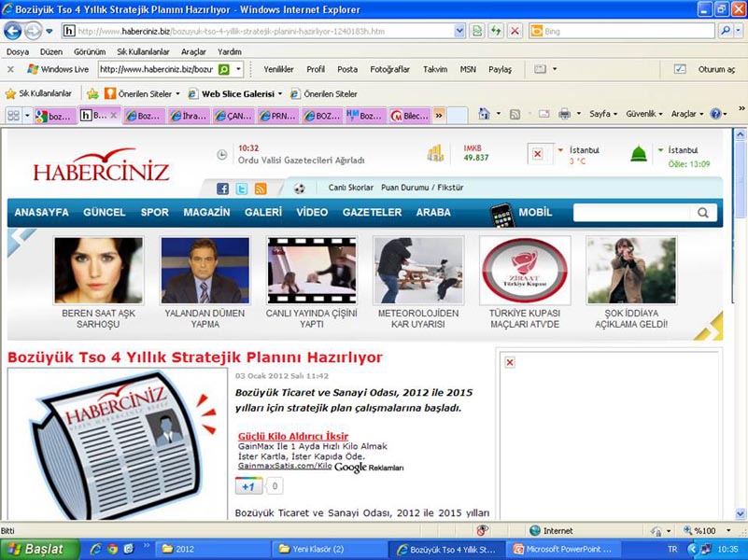Open the Yardım menu
The image size is (748, 560).
click(x=230, y=51)
